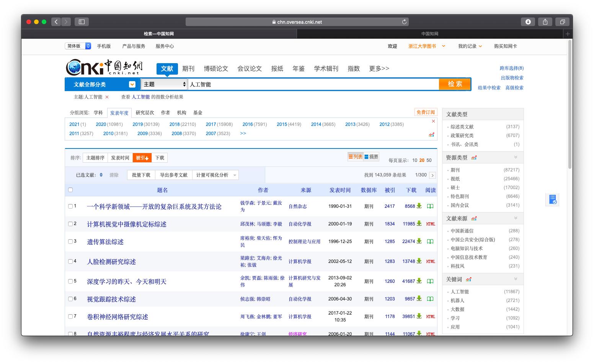Open HTML reading for 卷积神经网络研究综述
The height and width of the screenshot is (364, 594).
(x=430, y=317)
